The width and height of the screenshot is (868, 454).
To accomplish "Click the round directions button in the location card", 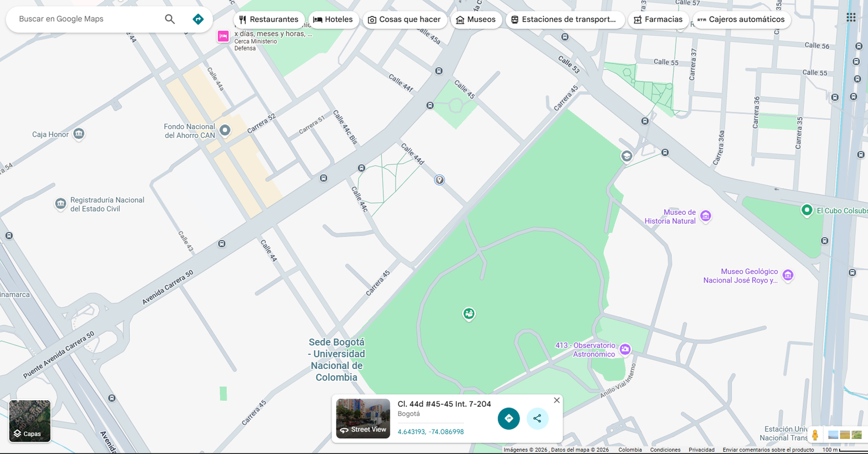I will (x=508, y=418).
